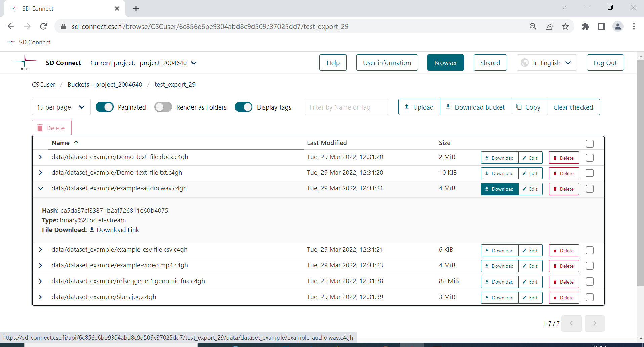This screenshot has width=644, height=347.
Task: Click the site lock icon in address bar
Action: point(63,26)
